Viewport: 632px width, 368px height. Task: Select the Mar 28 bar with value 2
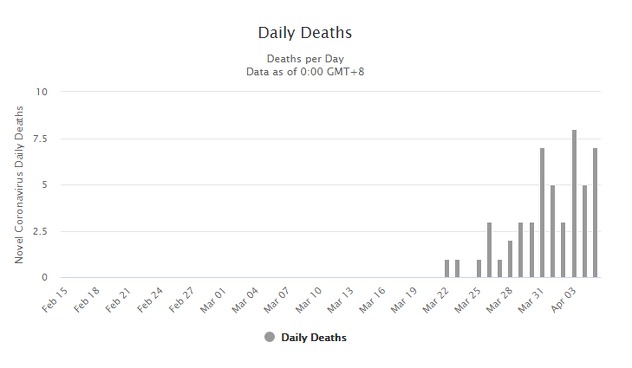coord(510,259)
